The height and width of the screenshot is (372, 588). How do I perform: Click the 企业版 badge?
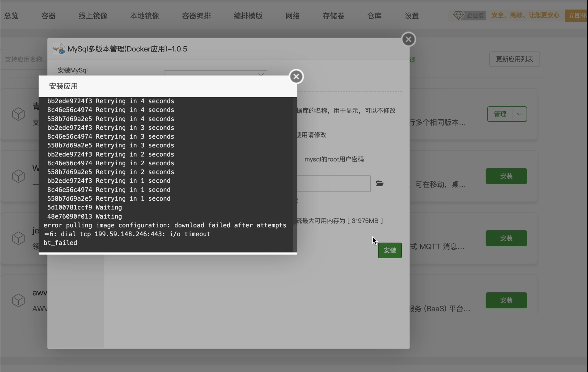[475, 15]
